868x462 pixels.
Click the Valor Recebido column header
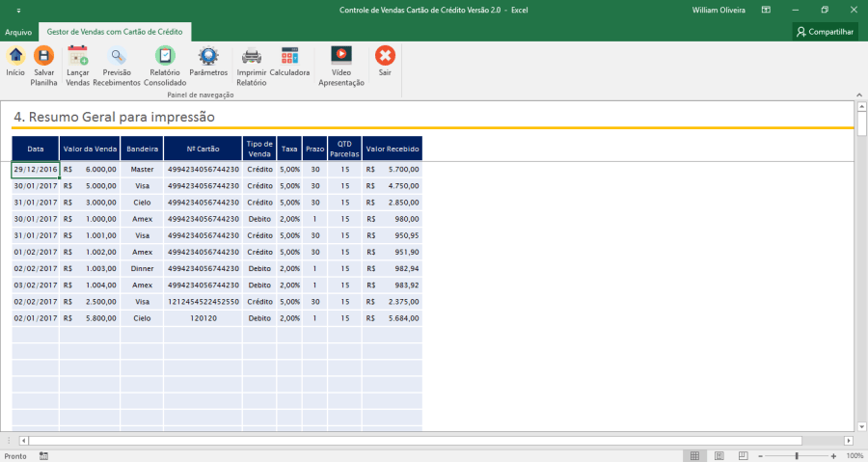pyautogui.click(x=392, y=149)
